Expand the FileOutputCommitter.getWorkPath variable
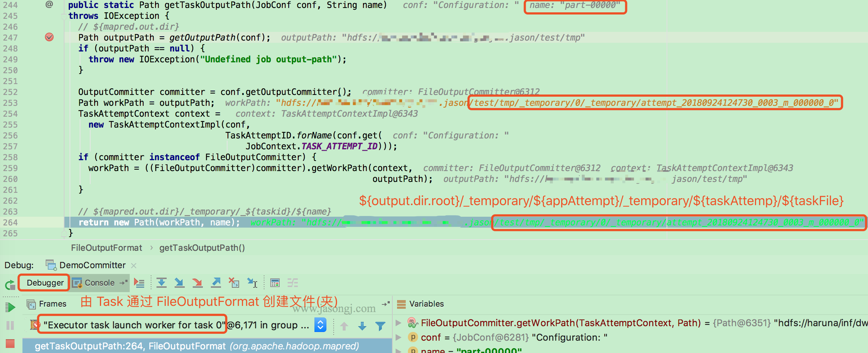 point(398,323)
